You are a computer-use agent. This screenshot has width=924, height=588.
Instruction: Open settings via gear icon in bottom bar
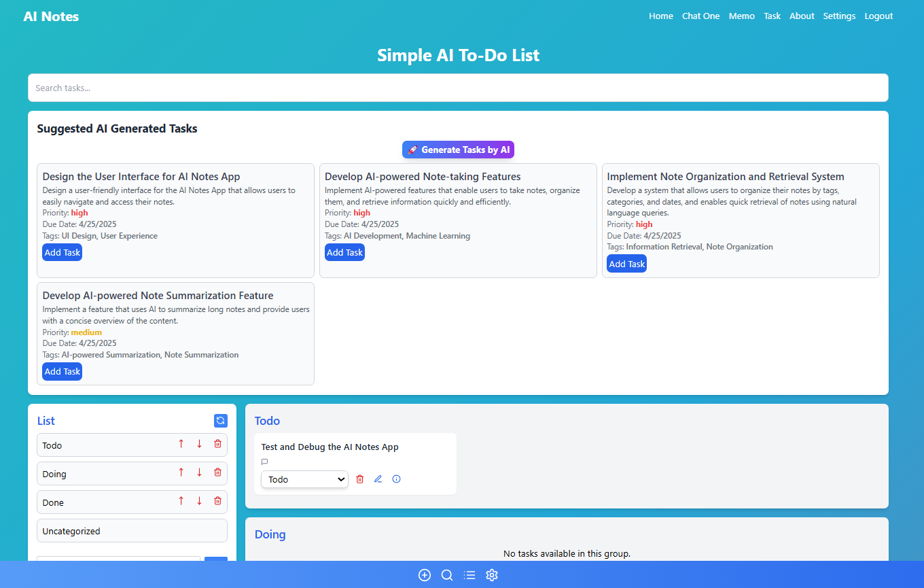pos(492,574)
